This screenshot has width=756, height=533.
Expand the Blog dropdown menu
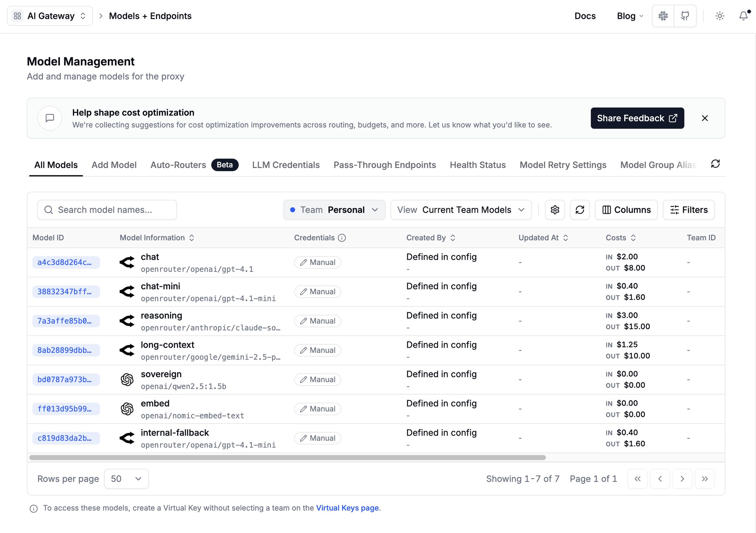(x=630, y=16)
